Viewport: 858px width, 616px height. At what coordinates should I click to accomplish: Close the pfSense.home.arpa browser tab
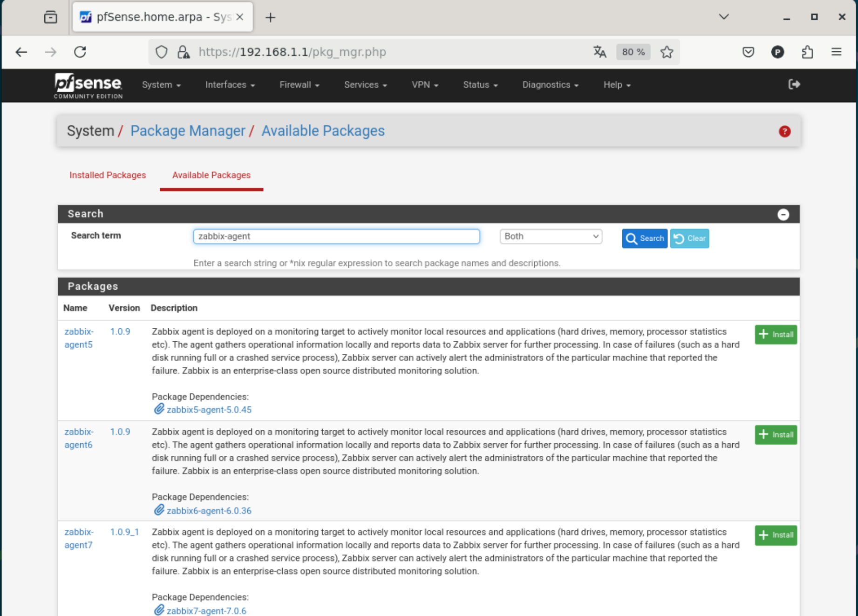[x=240, y=17]
